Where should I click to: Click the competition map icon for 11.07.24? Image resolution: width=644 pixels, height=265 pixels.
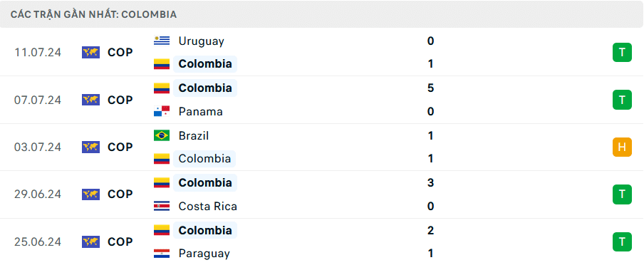tap(90, 53)
